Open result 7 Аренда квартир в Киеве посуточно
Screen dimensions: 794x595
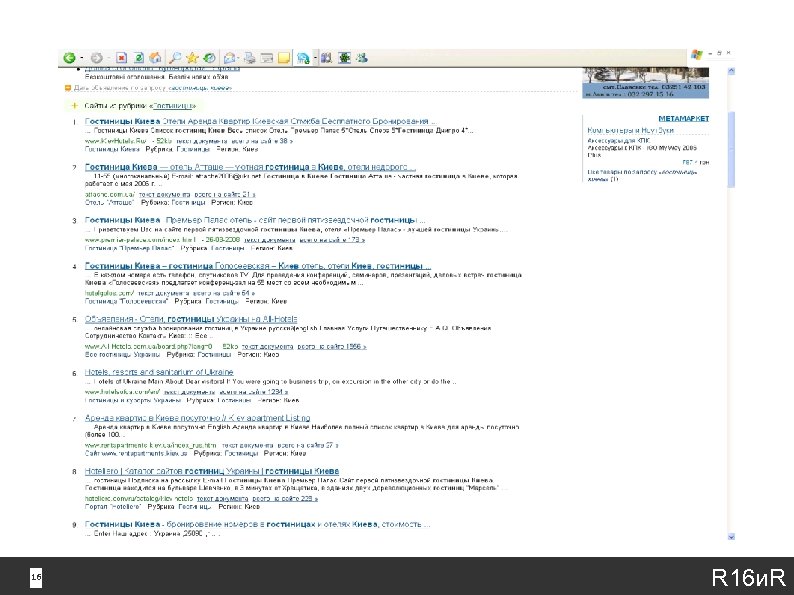tap(197, 418)
